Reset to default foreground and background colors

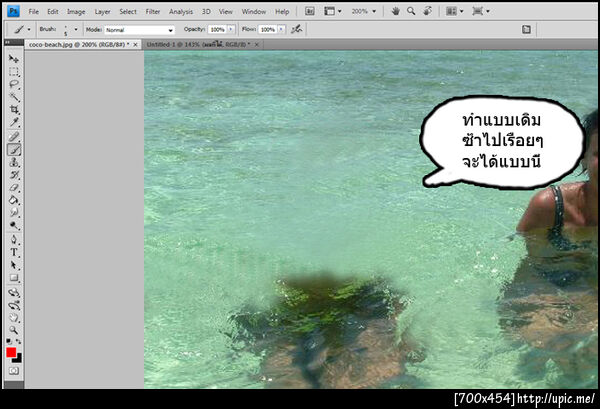(x=9, y=341)
